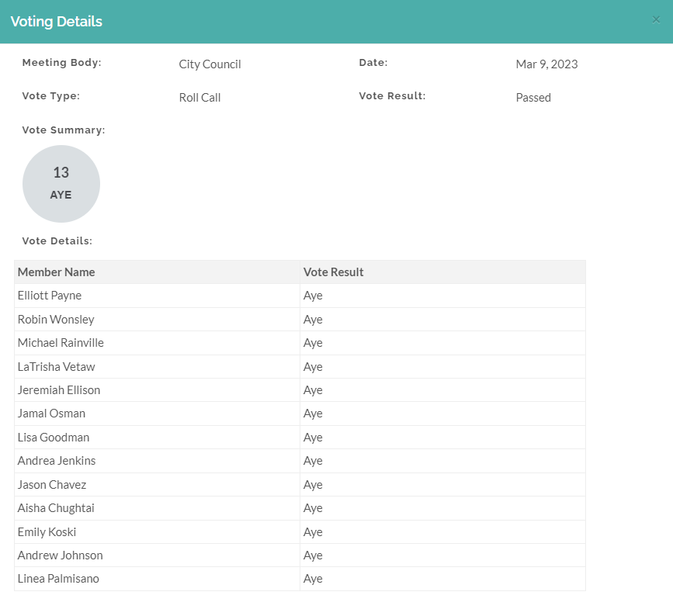
Task: Select the Emily Koski row name
Action: (x=47, y=532)
